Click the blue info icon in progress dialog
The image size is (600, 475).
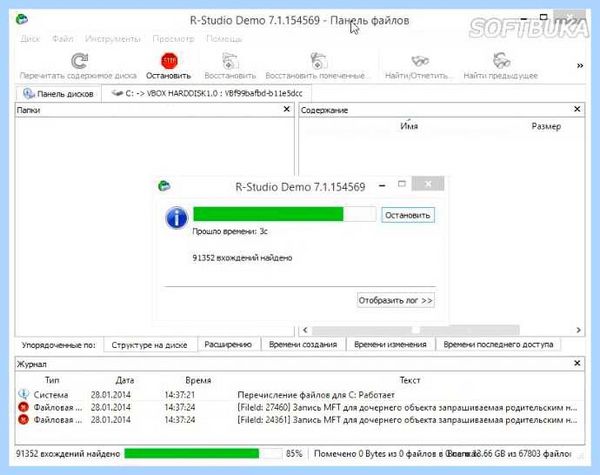pyautogui.click(x=176, y=217)
